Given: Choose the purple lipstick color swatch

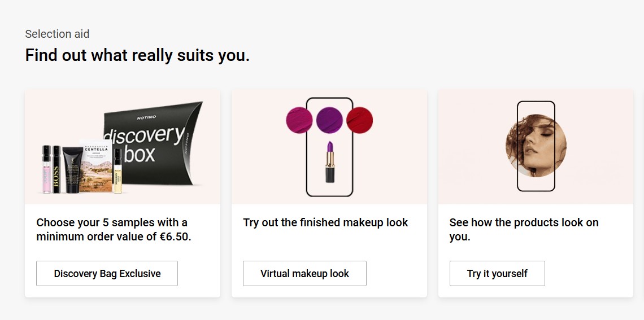Looking at the screenshot, I should point(329,120).
